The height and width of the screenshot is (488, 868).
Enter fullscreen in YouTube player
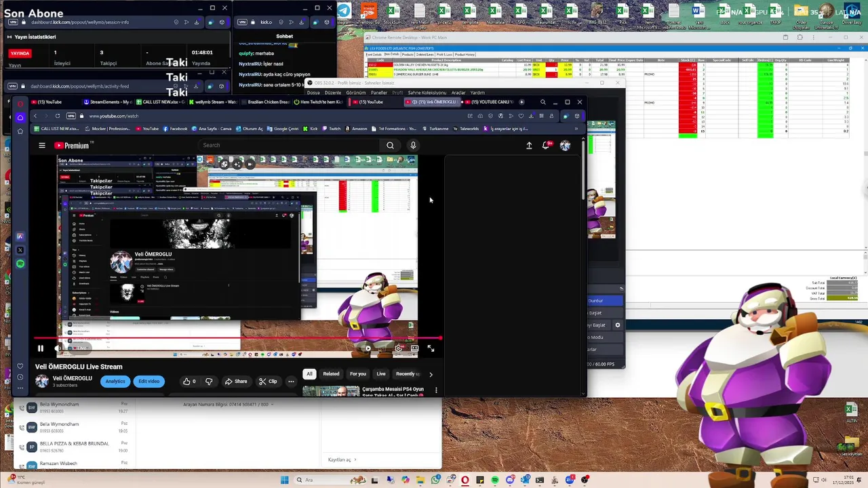point(431,348)
